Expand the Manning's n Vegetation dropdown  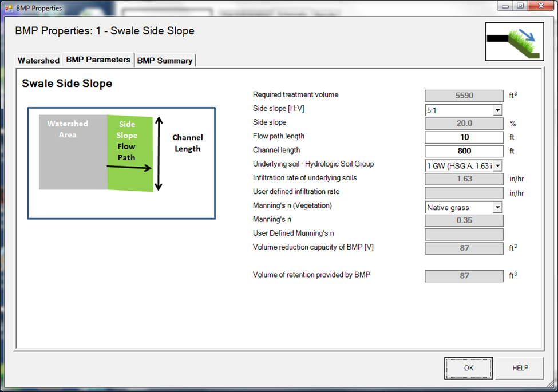[497, 207]
